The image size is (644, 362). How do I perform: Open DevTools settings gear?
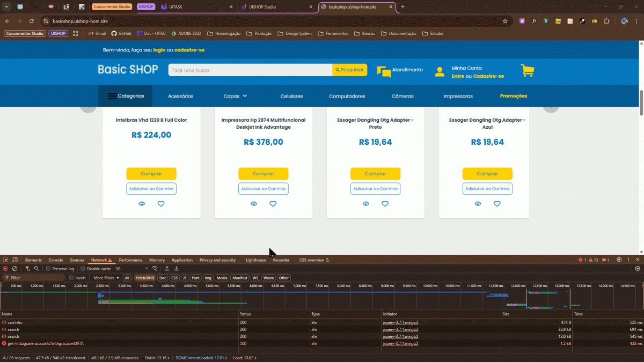(619, 260)
